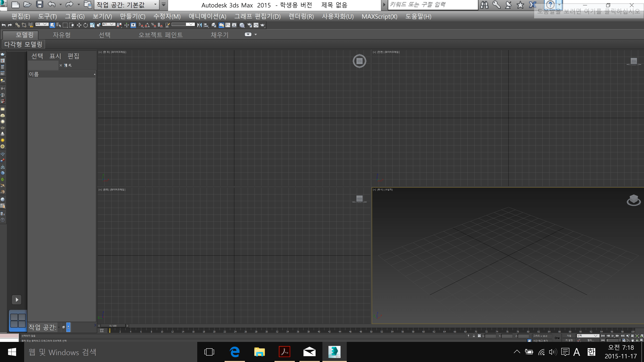644x362 pixels.
Task: Select the Rotate transform tool
Action: click(86, 25)
